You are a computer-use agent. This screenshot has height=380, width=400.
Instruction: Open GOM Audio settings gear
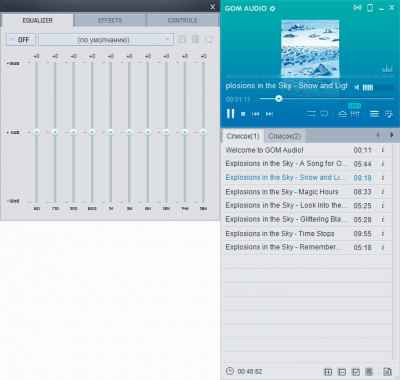(272, 9)
